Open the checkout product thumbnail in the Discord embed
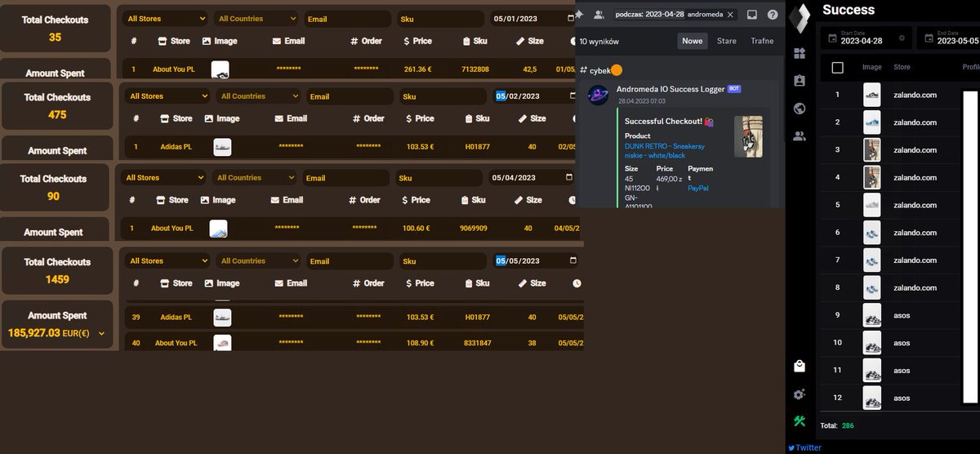Viewport: 980px width, 454px height. point(749,136)
